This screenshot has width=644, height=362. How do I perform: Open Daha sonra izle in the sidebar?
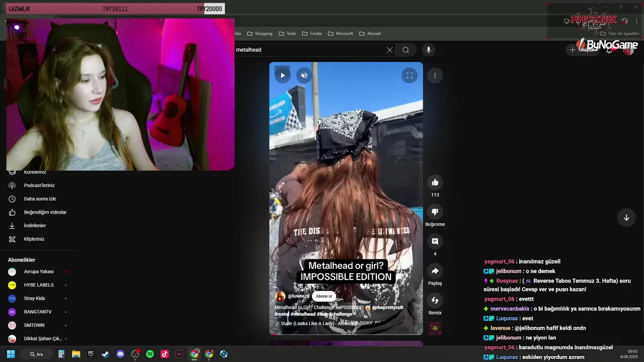pyautogui.click(x=39, y=199)
